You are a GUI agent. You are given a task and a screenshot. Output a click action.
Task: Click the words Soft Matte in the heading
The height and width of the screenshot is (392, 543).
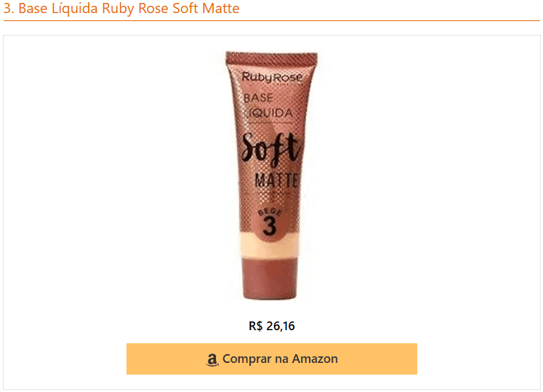(x=206, y=8)
